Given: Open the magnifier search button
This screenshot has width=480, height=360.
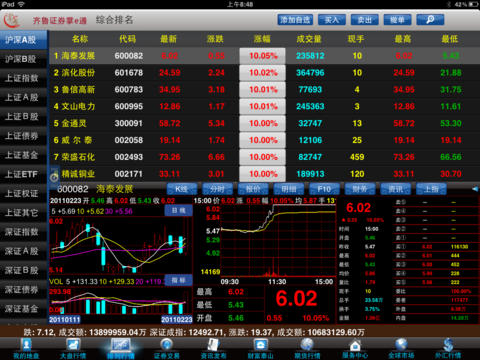Looking at the screenshot, I should click(430, 20).
